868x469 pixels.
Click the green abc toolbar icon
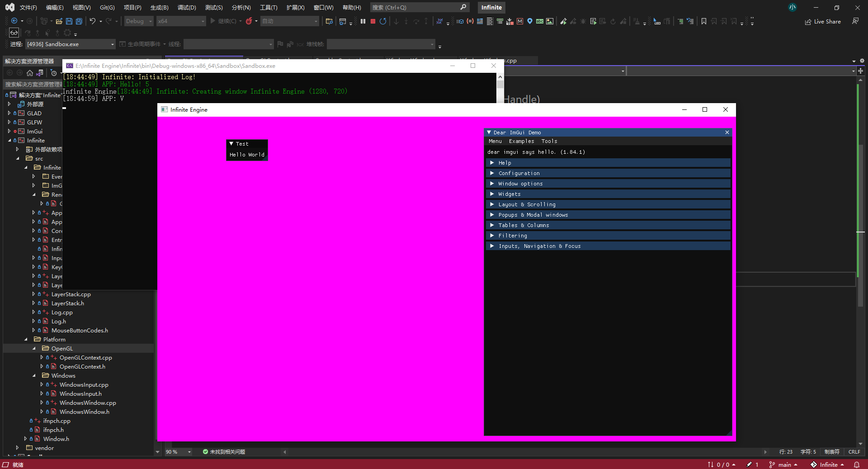pyautogui.click(x=540, y=21)
